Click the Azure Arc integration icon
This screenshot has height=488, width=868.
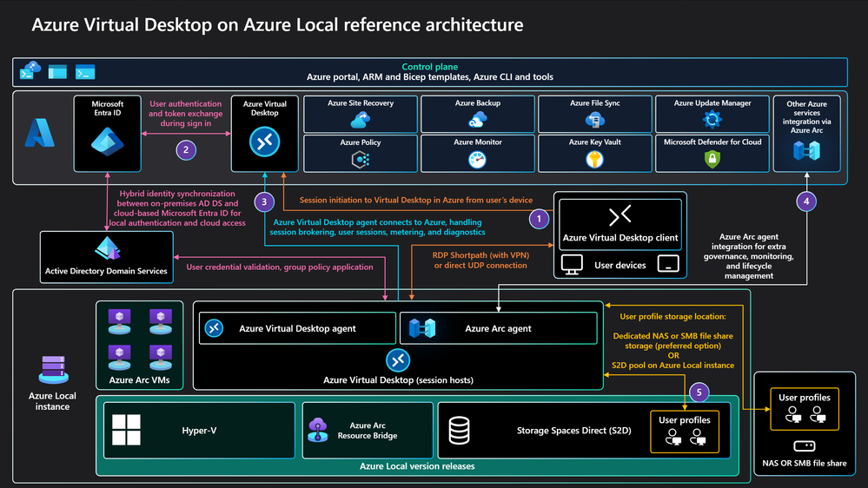pyautogui.click(x=806, y=150)
